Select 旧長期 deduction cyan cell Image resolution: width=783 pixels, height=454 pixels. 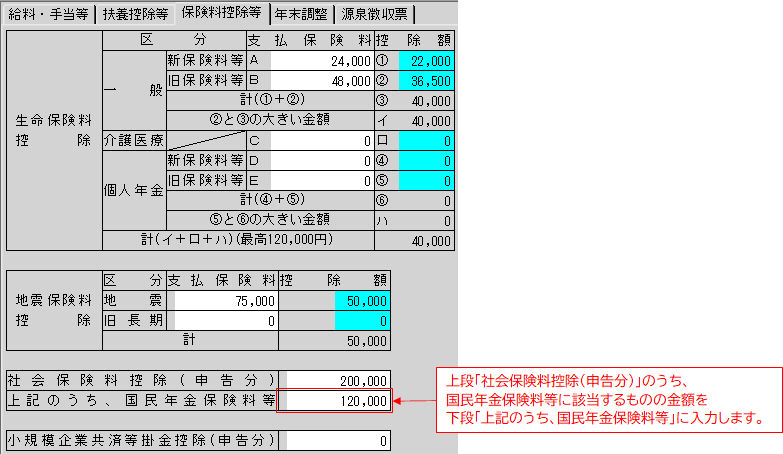362,321
